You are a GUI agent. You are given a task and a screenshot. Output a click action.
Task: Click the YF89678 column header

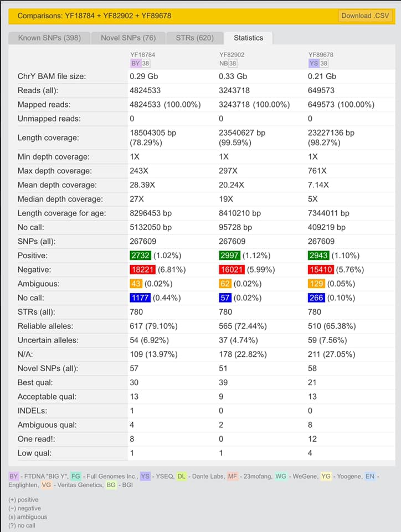321,55
